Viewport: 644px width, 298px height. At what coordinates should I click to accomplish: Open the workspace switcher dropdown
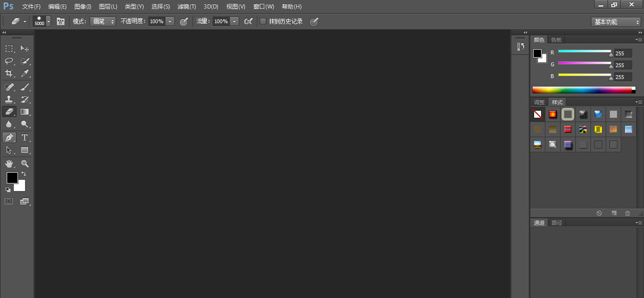coord(616,22)
